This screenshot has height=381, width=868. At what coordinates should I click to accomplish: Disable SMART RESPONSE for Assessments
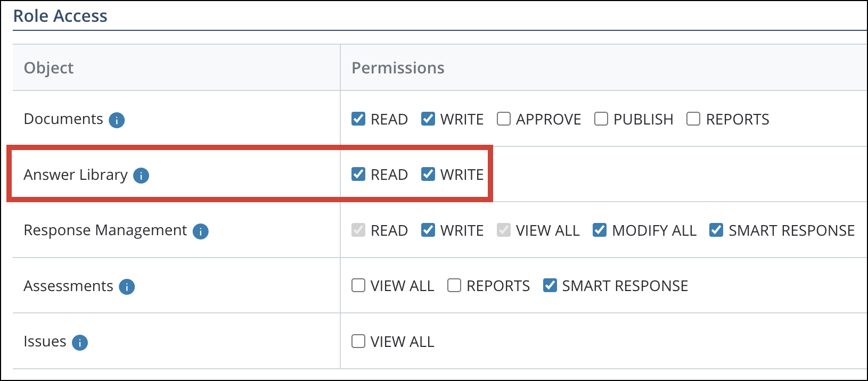550,286
